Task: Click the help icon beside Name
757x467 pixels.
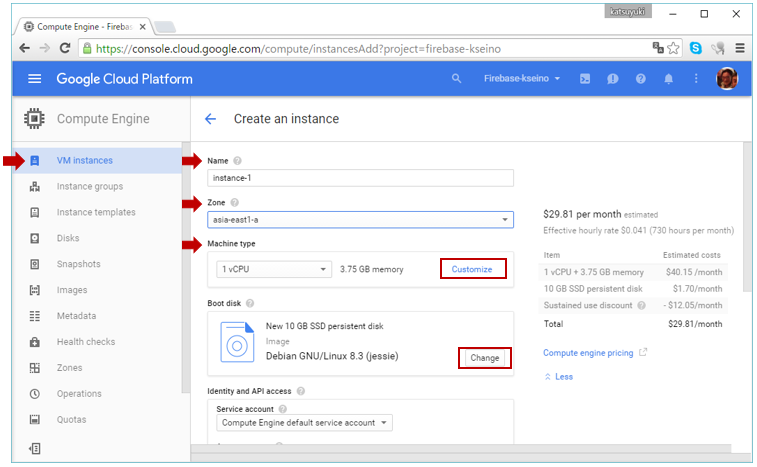Action: coord(238,161)
